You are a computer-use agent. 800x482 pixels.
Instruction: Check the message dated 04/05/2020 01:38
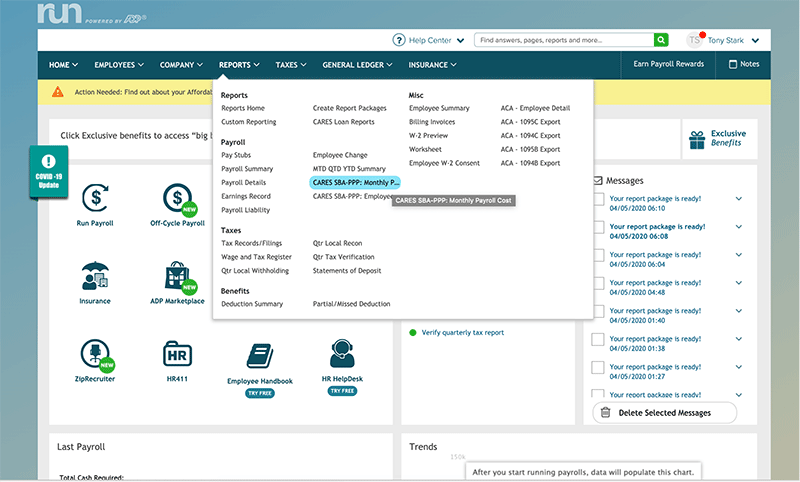[598, 339]
